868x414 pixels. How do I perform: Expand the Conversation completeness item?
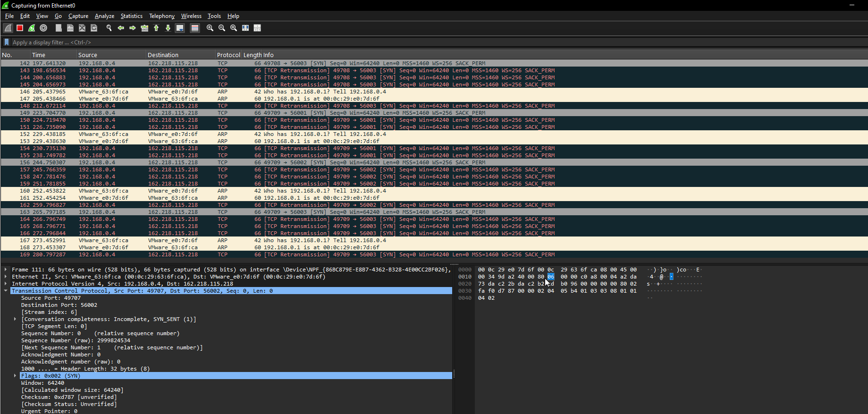[15, 319]
